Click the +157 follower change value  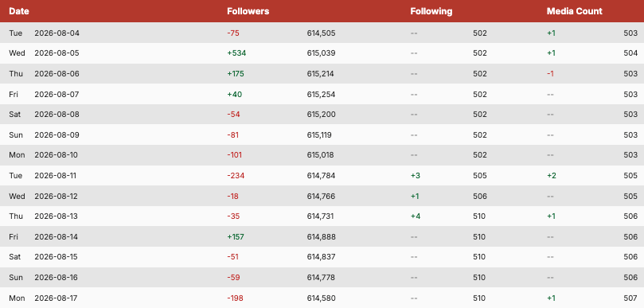tap(236, 237)
